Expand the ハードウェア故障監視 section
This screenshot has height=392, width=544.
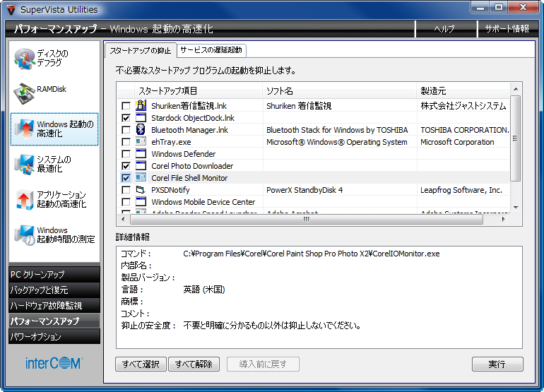pos(54,306)
